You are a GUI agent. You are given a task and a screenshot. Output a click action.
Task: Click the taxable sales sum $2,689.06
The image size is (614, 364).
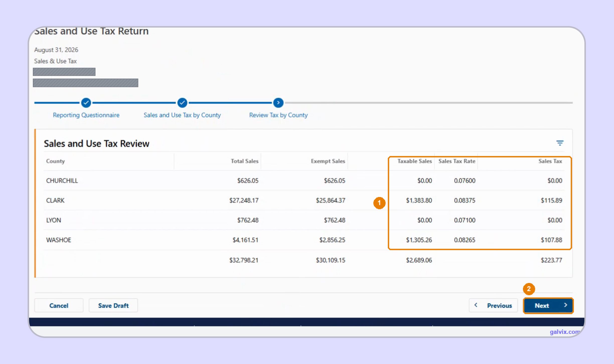coord(419,260)
